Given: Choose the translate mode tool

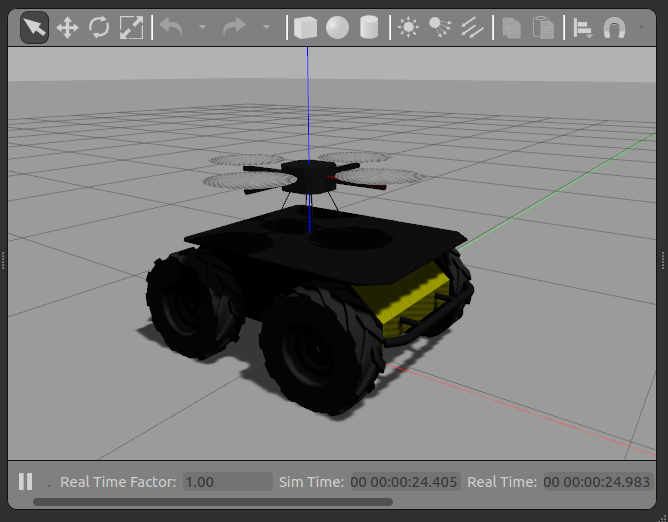Looking at the screenshot, I should click(67, 28).
